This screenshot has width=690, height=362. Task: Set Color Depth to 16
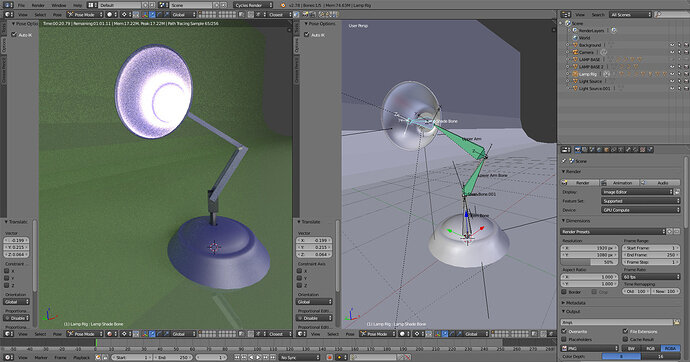click(x=660, y=357)
